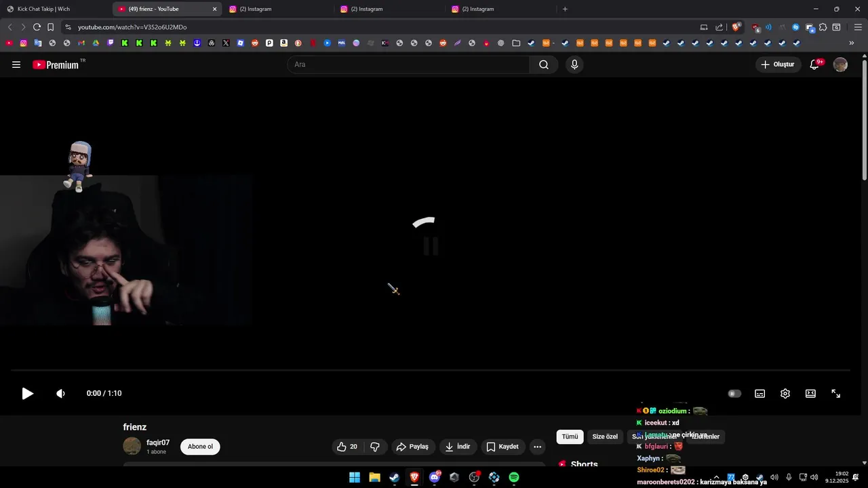Image resolution: width=868 pixels, height=488 pixels.
Task: Share page with address bar share icon
Action: 719,27
